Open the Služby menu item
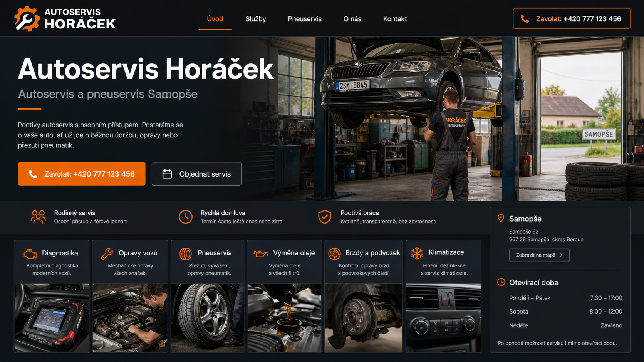This screenshot has width=644, height=362. point(256,19)
